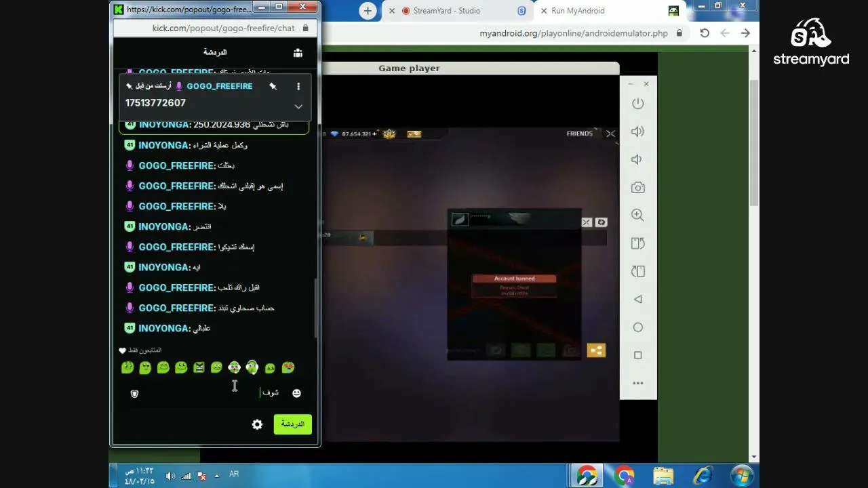This screenshot has height=488, width=868.
Task: Insert the angry square-faced green emote
Action: tap(199, 367)
